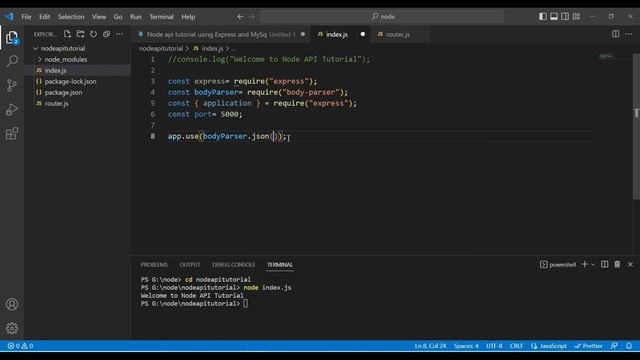
Task: Switch to the DEBUG CONSOLE panel tab
Action: point(233,264)
